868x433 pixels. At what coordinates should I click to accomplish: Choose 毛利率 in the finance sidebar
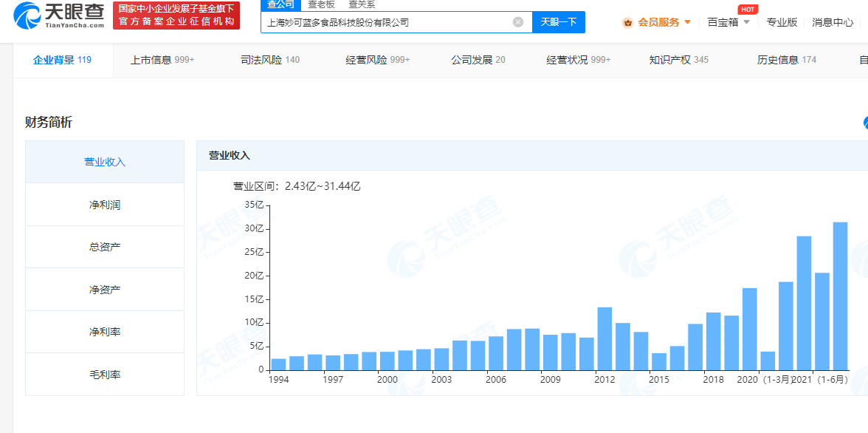tap(105, 374)
